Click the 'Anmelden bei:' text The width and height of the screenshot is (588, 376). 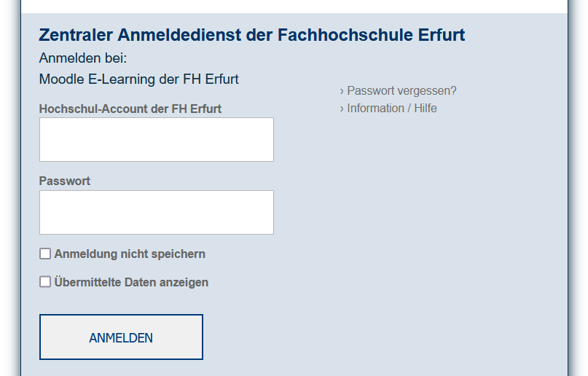coord(83,58)
